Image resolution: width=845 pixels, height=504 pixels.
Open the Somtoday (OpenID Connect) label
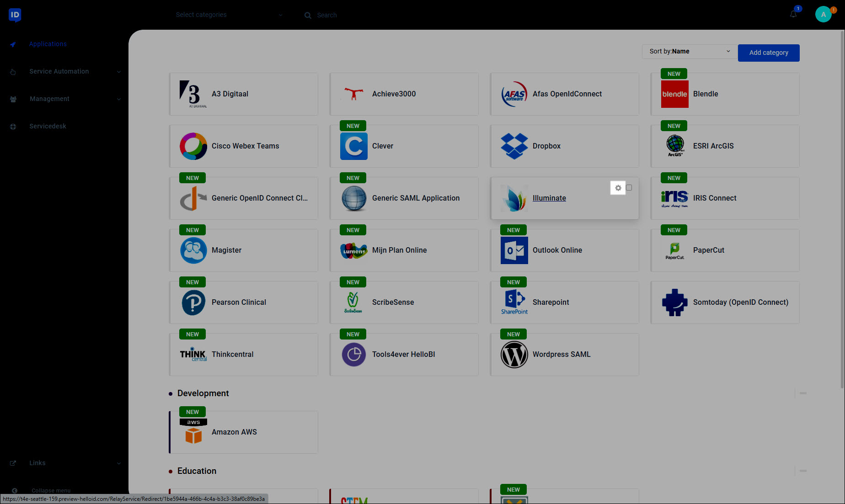(x=741, y=302)
